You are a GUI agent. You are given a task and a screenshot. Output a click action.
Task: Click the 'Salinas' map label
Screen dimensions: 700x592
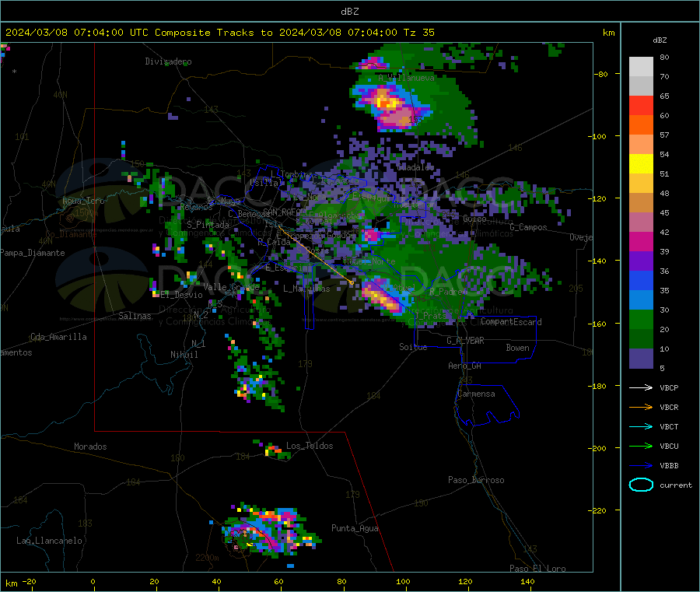[x=135, y=316]
